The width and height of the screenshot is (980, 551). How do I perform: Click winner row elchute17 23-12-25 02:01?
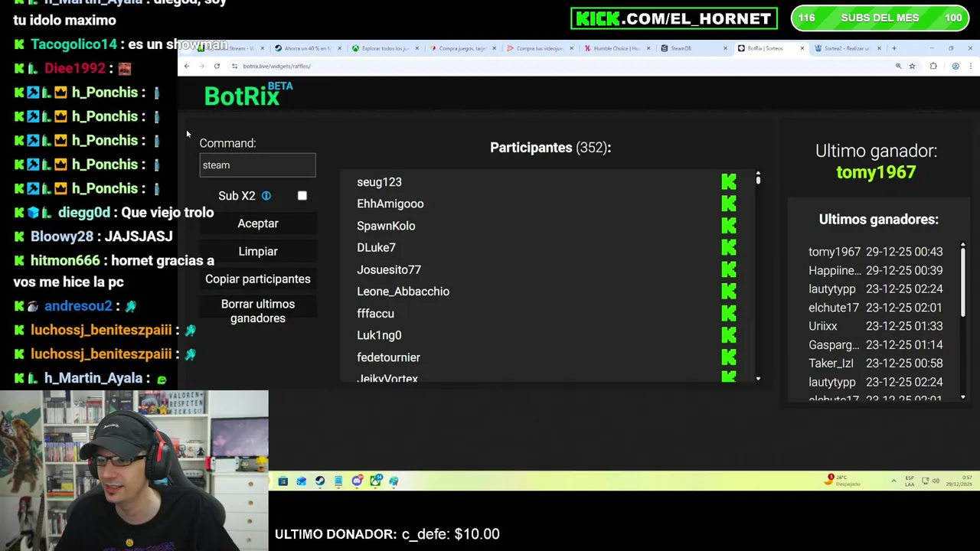click(x=876, y=308)
